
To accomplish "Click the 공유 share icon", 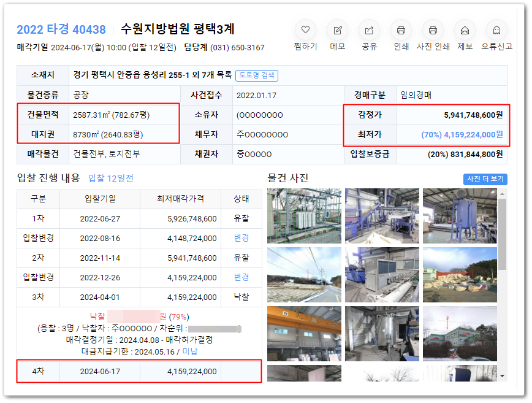I will pos(369,30).
